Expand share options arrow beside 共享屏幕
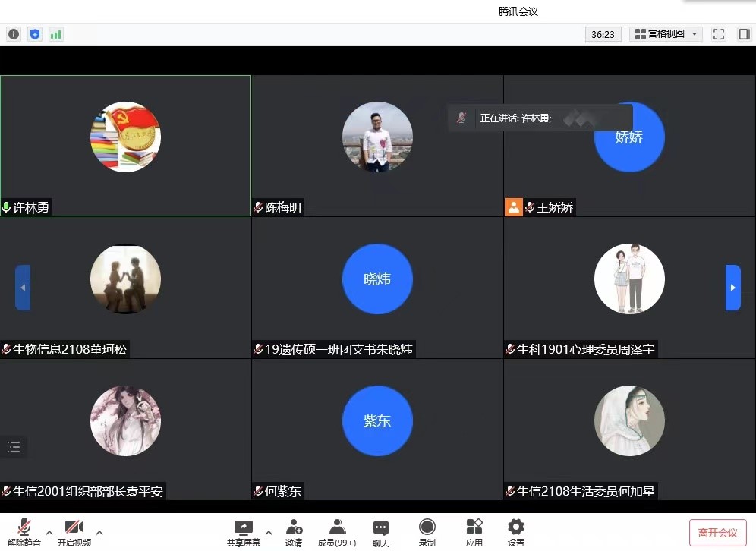Image resolution: width=756 pixels, height=551 pixels. point(269,531)
